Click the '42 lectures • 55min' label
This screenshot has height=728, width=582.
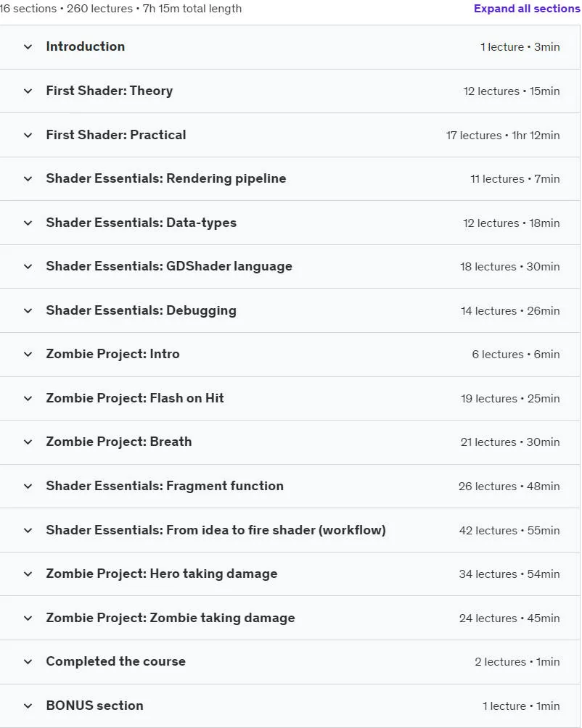[x=509, y=530]
